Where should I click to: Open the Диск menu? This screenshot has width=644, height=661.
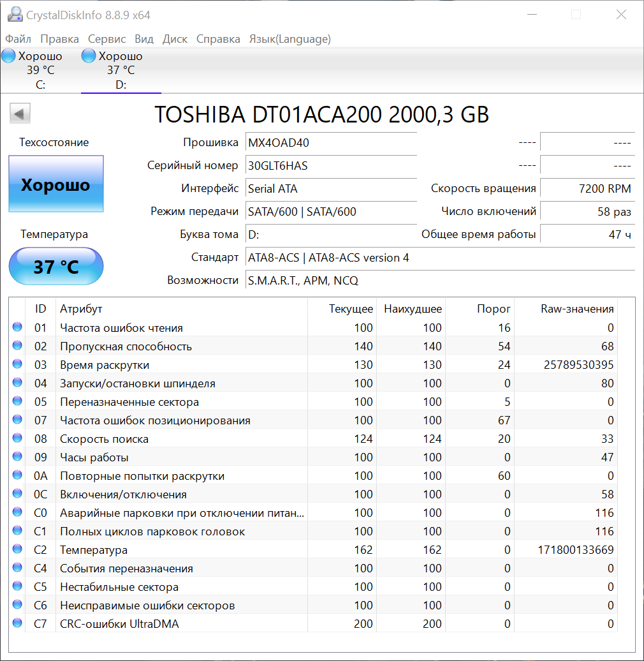tap(175, 39)
